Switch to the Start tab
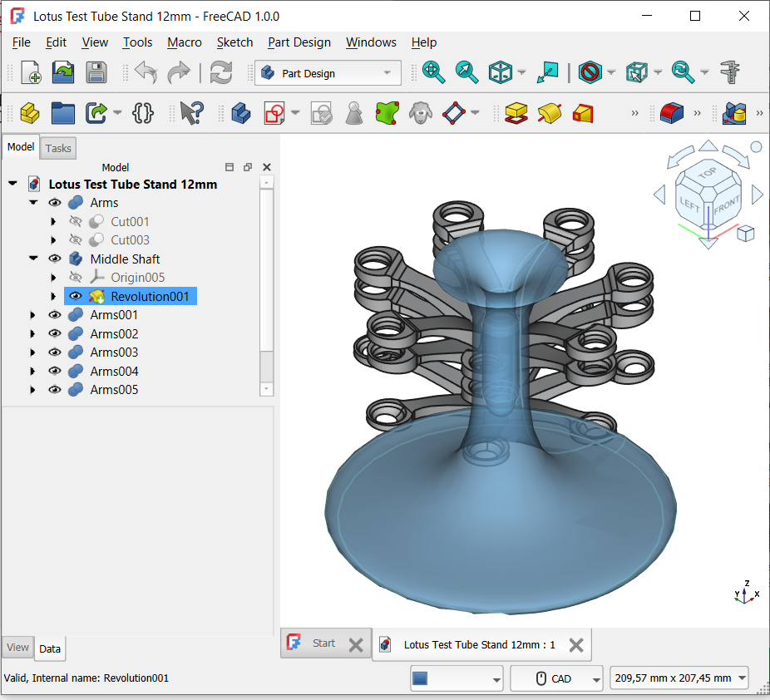This screenshot has height=700, width=770. pyautogui.click(x=324, y=643)
